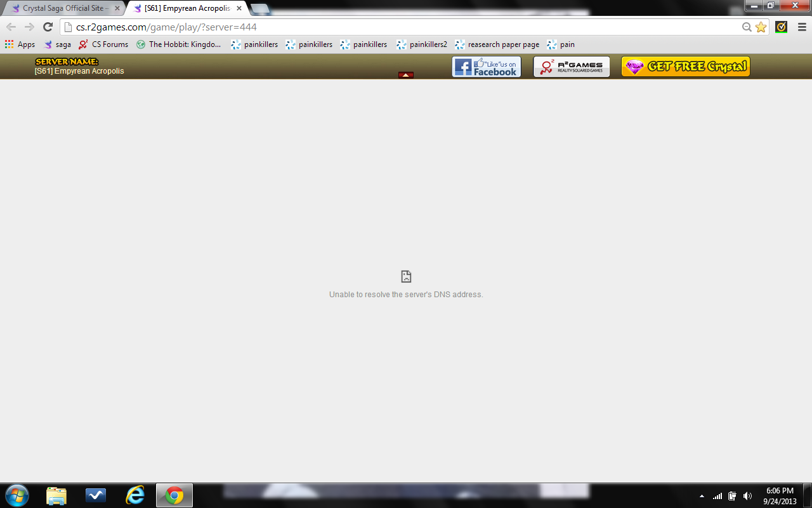Open a new tab
Screen dimensions: 812x508
point(260,9)
